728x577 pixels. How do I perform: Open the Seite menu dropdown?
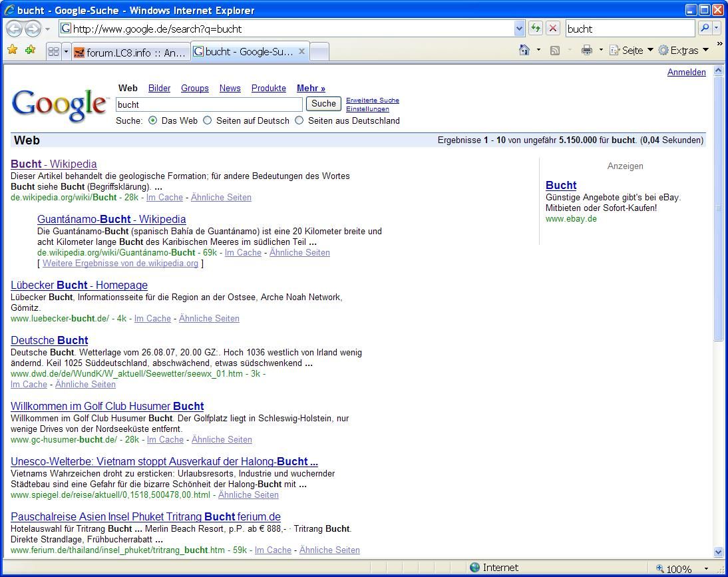point(632,51)
